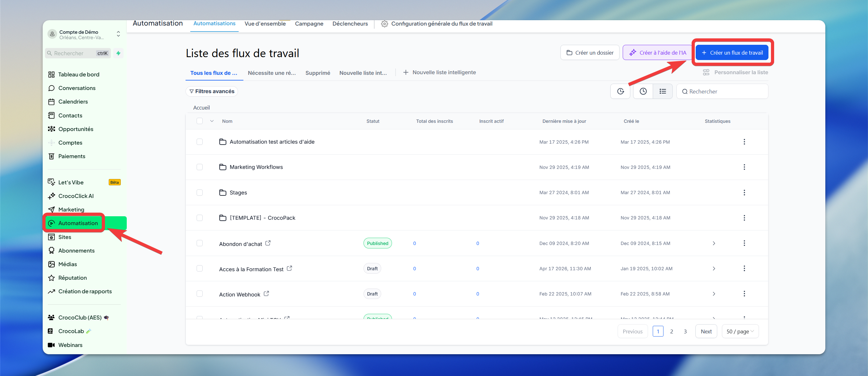Switch to the Déclencheurs tab
Image resolution: width=868 pixels, height=376 pixels.
350,24
